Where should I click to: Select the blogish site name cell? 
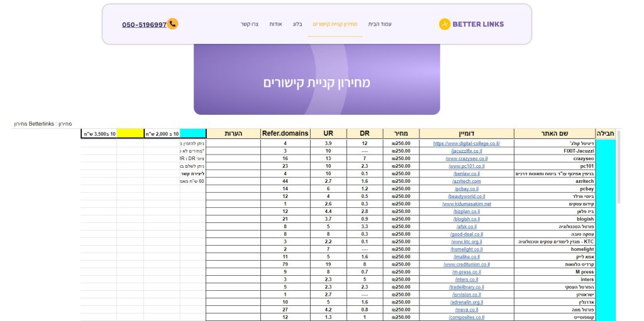555,219
